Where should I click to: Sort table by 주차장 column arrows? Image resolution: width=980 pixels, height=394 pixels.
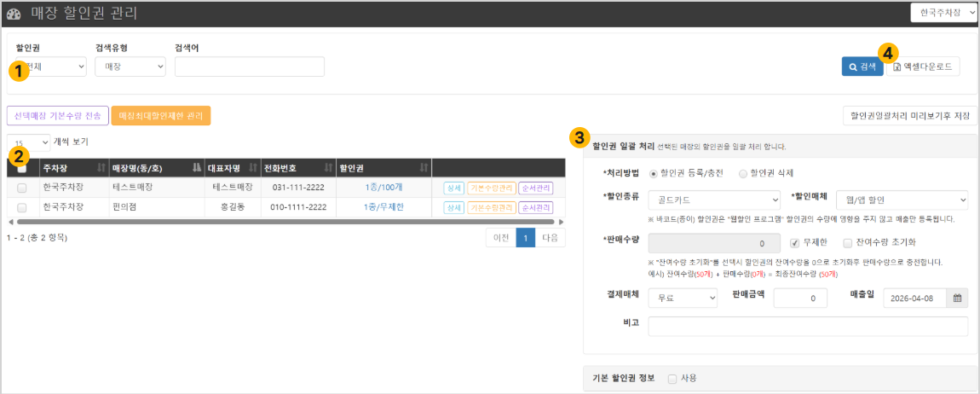pyautogui.click(x=101, y=168)
